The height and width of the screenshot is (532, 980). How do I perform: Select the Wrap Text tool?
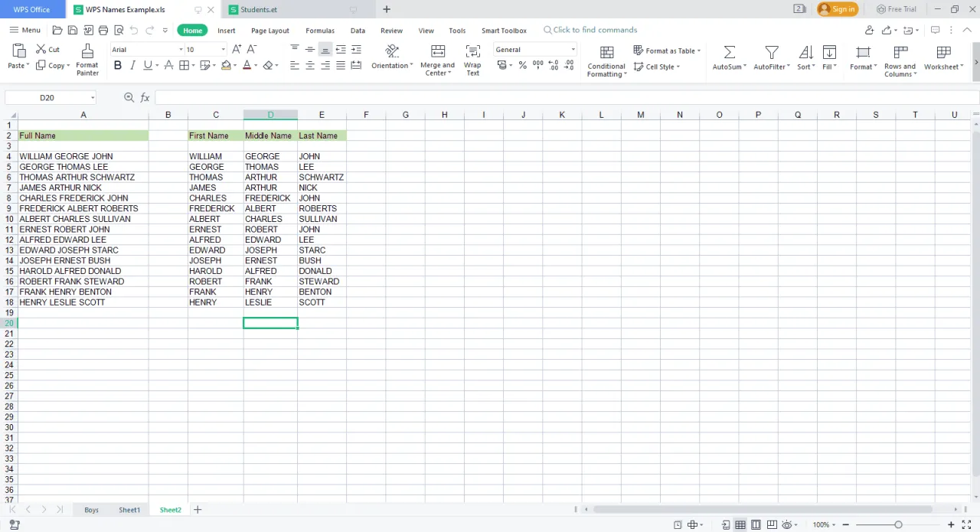[x=472, y=57]
